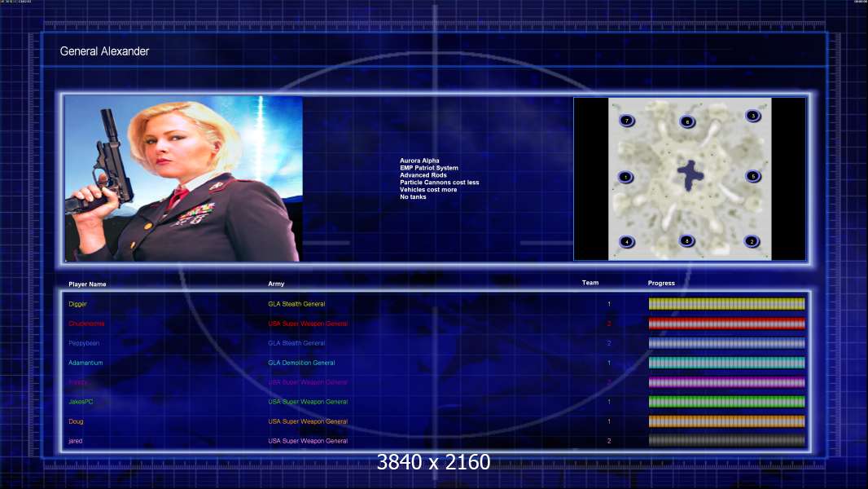Click team number 1 in Adamantium's row
This screenshot has height=489, width=868.
[609, 363]
